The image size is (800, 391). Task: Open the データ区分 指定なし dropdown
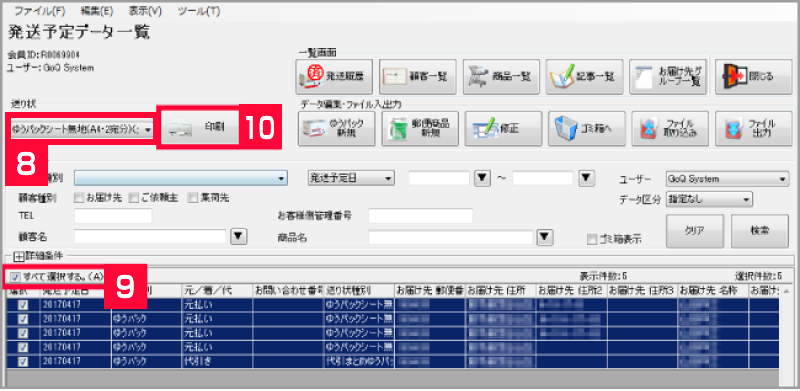tap(709, 199)
